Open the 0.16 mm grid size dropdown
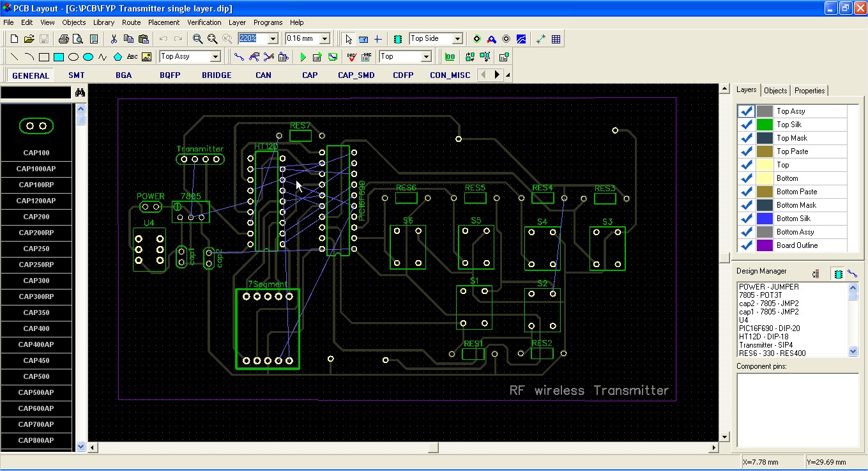868x471 pixels. [324, 39]
